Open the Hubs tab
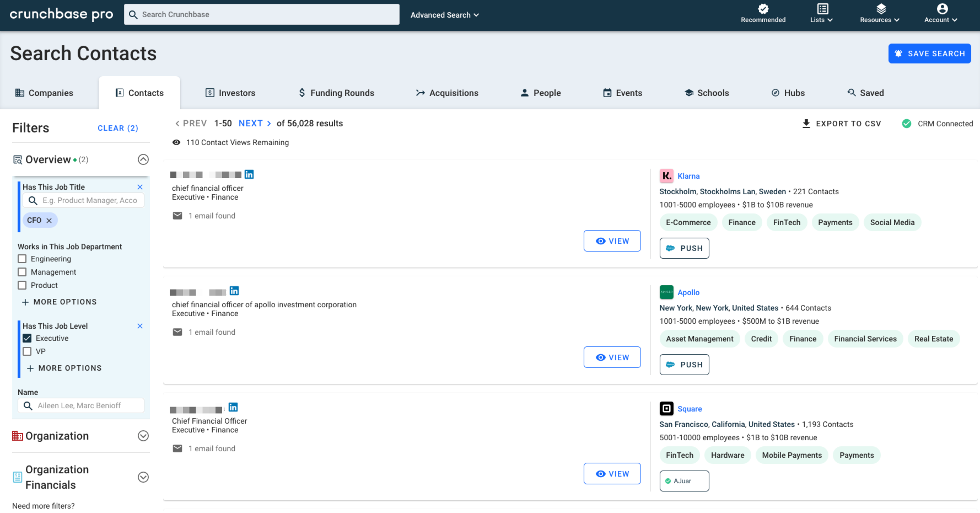The height and width of the screenshot is (513, 980). point(788,93)
